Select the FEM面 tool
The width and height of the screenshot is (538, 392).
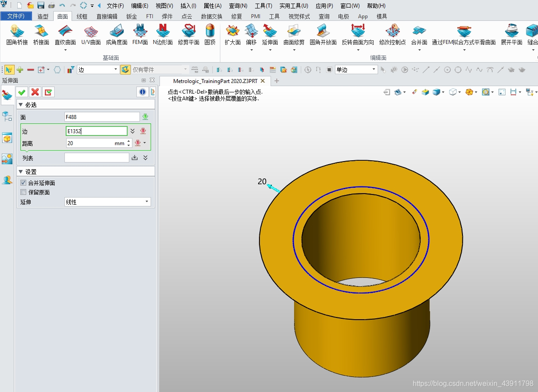click(x=140, y=35)
